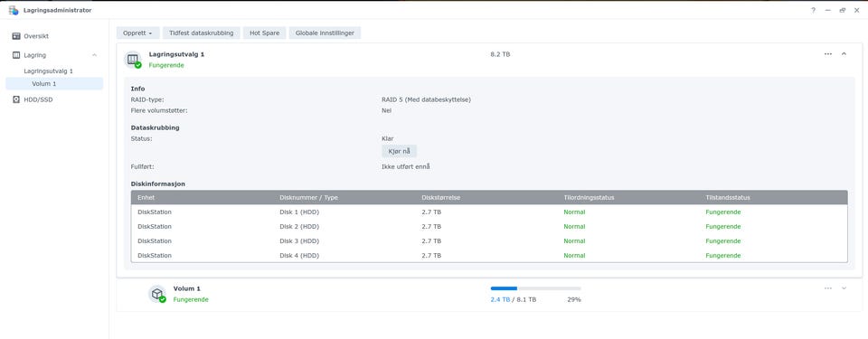Viewport: 868px width, 339px height.
Task: Select Volum 1 in the sidebar tree
Action: [54, 84]
